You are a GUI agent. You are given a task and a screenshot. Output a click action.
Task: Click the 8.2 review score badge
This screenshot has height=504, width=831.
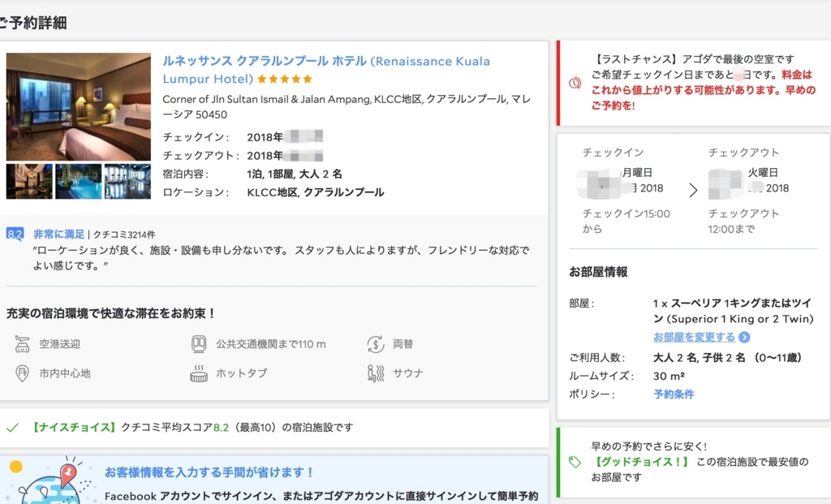point(15,234)
